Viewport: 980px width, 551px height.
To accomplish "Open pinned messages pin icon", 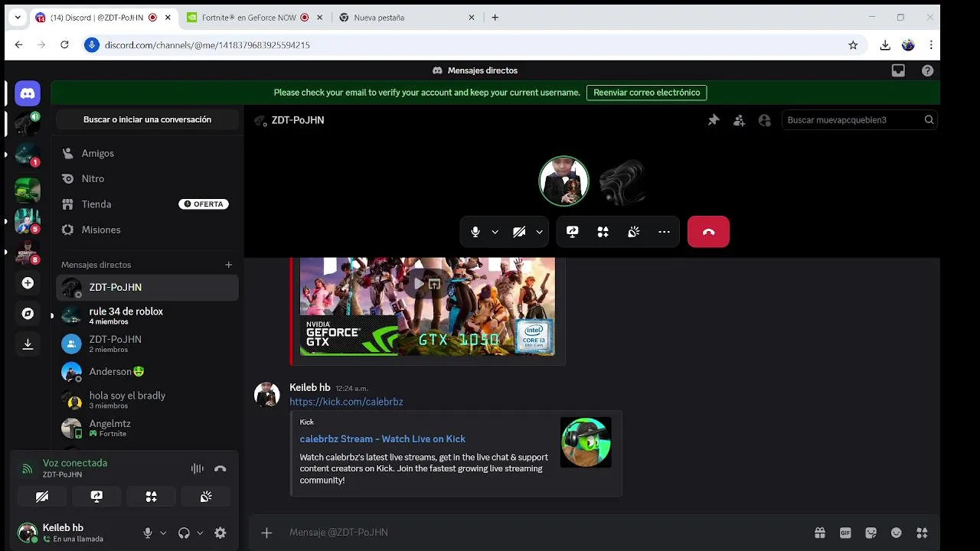I will [x=714, y=120].
